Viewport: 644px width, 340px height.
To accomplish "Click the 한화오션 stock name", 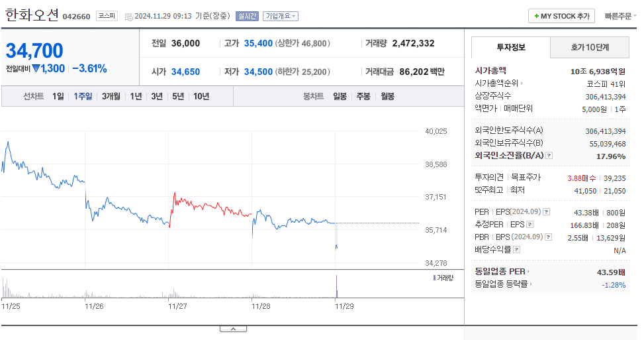I will pos(32,15).
